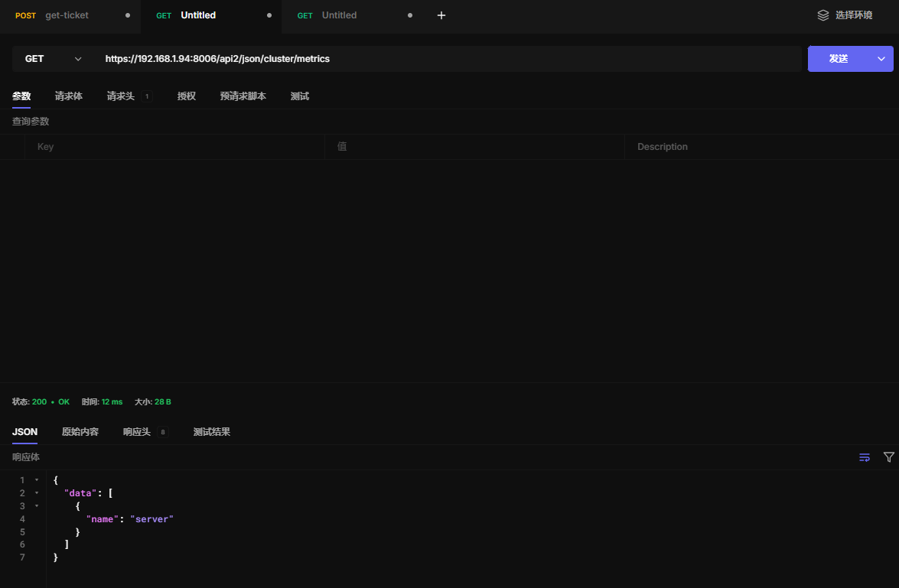Screen dimensions: 899x588
Task: Open the 请求头 tab
Action: click(x=121, y=96)
